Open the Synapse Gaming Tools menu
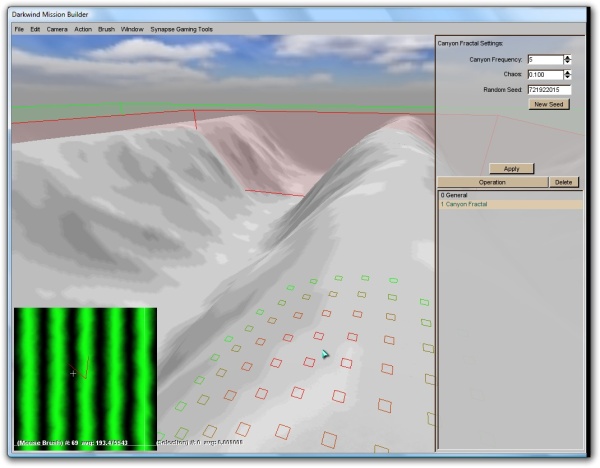 point(181,29)
